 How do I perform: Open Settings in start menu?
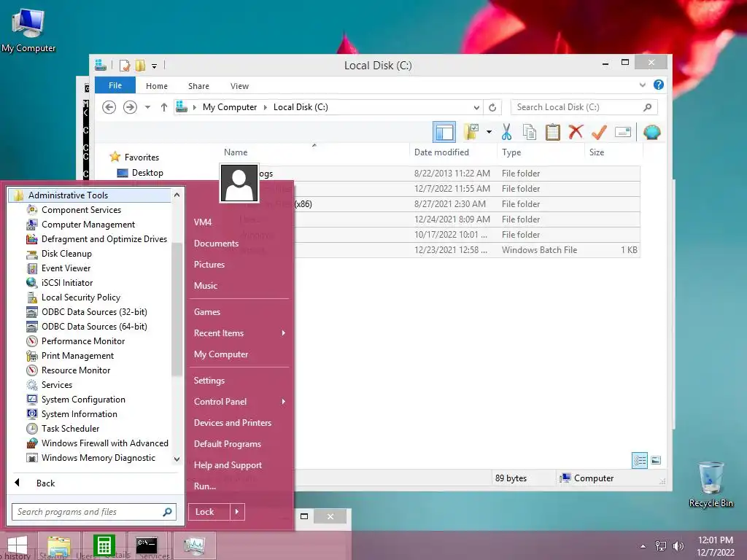click(209, 381)
